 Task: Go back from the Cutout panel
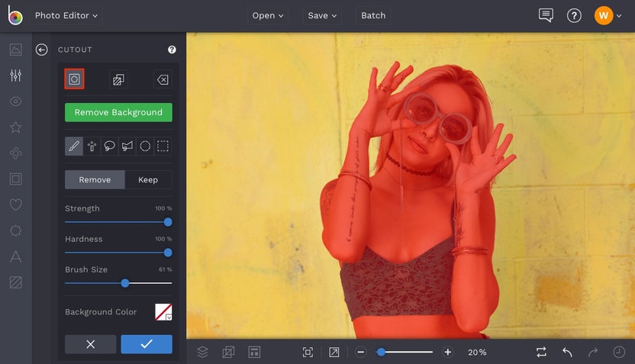(42, 50)
